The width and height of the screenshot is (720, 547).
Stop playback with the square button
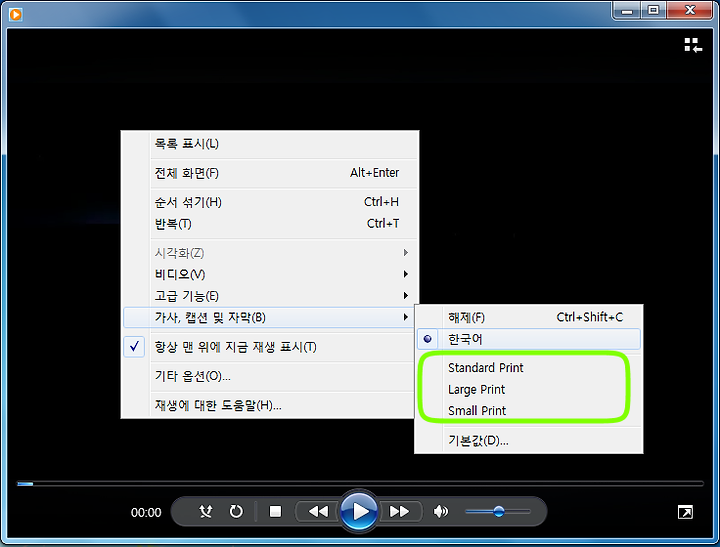pos(276,511)
